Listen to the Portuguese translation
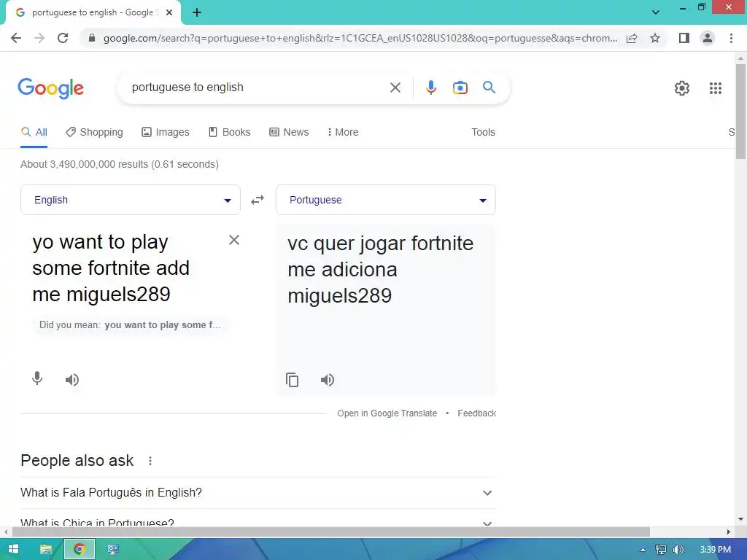 coord(328,379)
